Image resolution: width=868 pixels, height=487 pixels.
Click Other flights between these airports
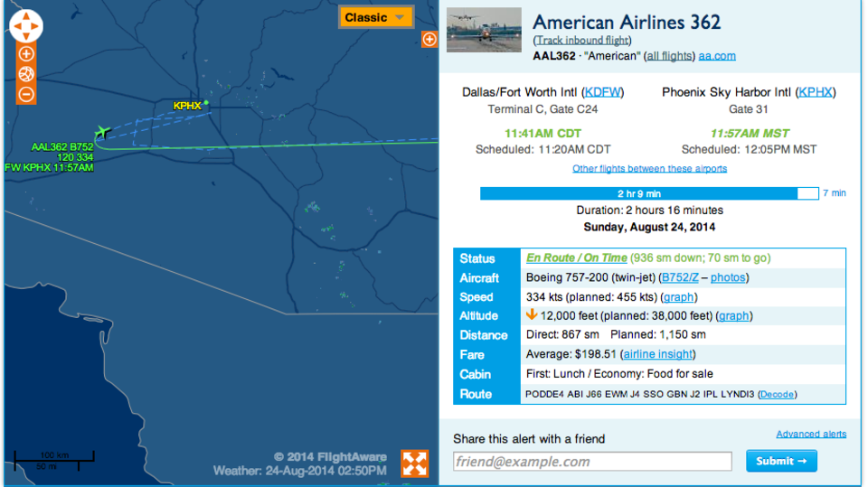(649, 169)
